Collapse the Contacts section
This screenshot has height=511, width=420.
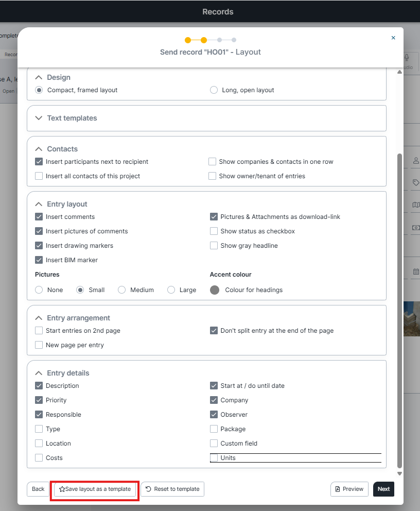[39, 149]
